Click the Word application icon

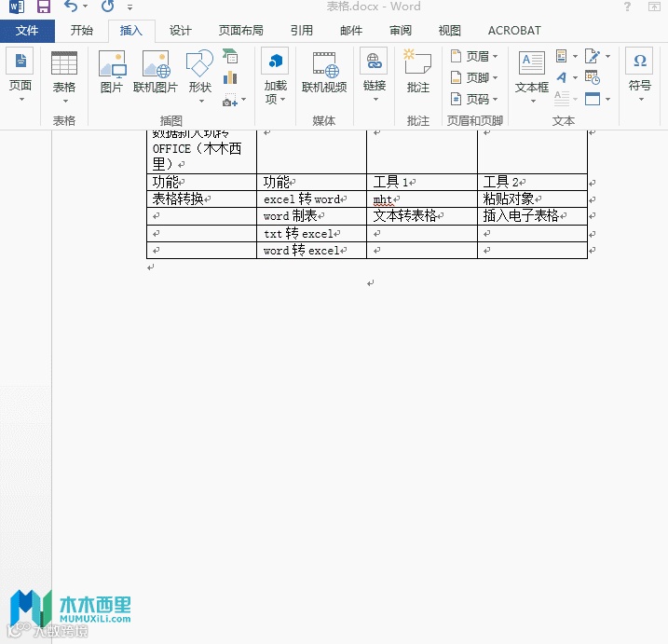17,7
